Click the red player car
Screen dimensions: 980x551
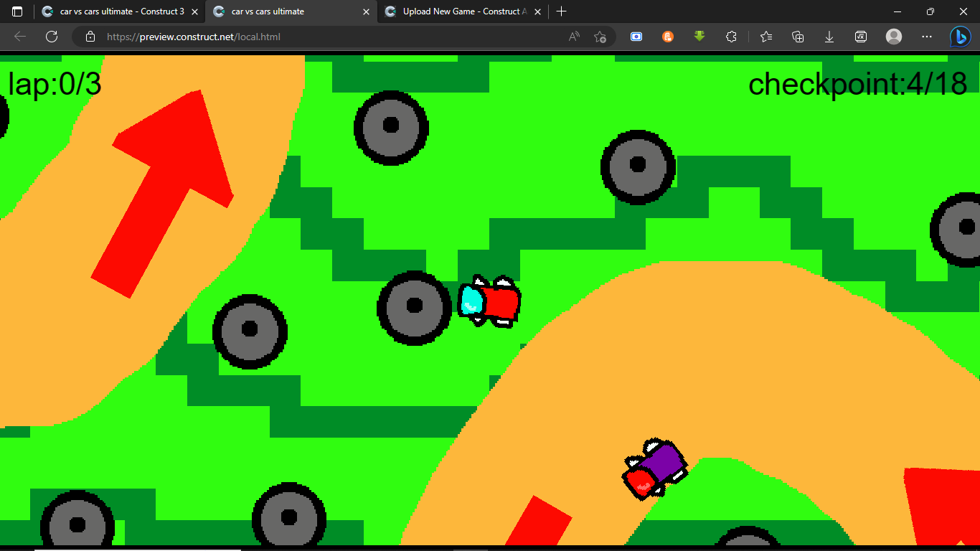point(495,301)
